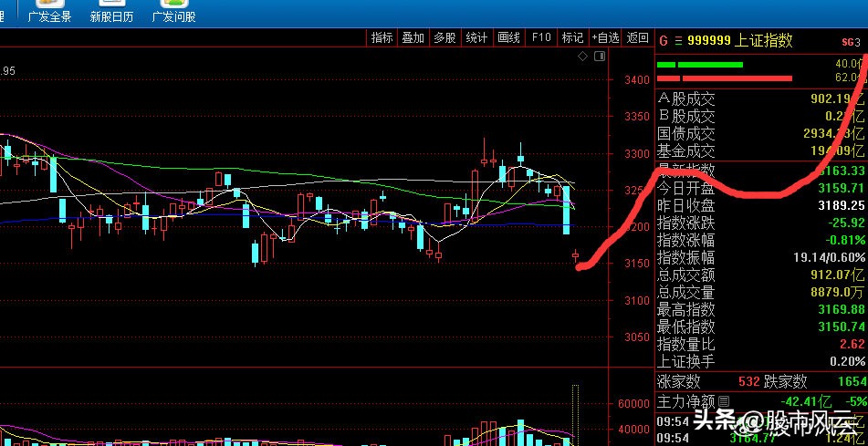Toggle the side panel icon beside the diamond

point(600,56)
